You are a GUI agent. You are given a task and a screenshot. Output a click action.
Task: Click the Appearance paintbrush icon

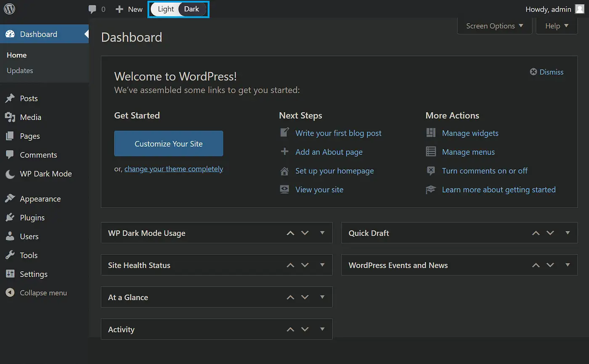coord(10,199)
